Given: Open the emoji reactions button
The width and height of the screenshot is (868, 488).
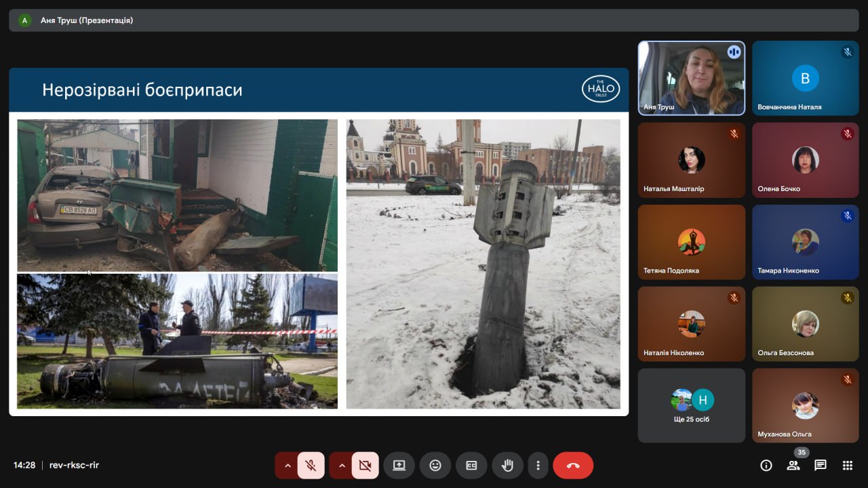Looking at the screenshot, I should [x=435, y=466].
